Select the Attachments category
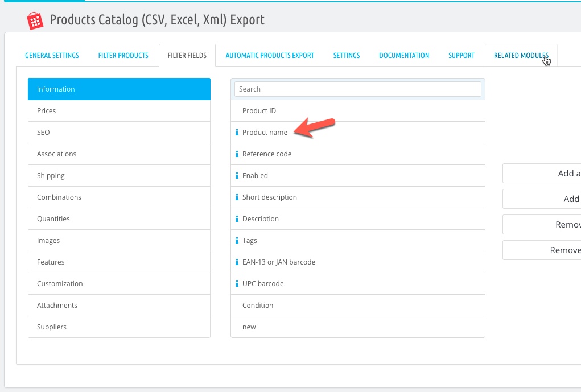This screenshot has width=581, height=392. pos(120,306)
